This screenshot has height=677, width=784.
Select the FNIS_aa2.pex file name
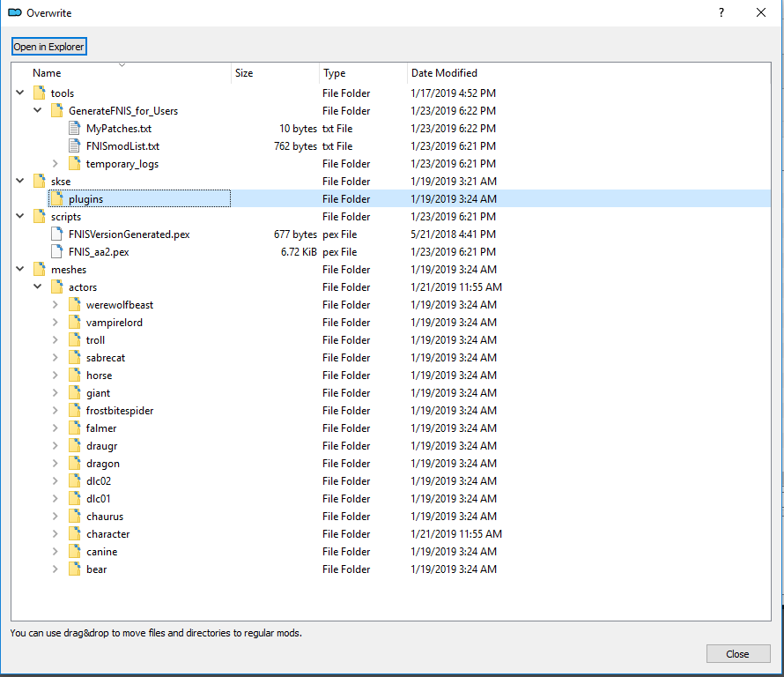(x=99, y=252)
